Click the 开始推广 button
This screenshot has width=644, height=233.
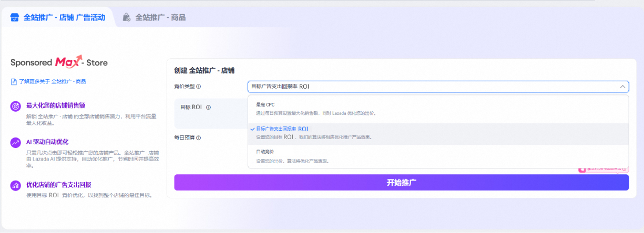tap(402, 183)
